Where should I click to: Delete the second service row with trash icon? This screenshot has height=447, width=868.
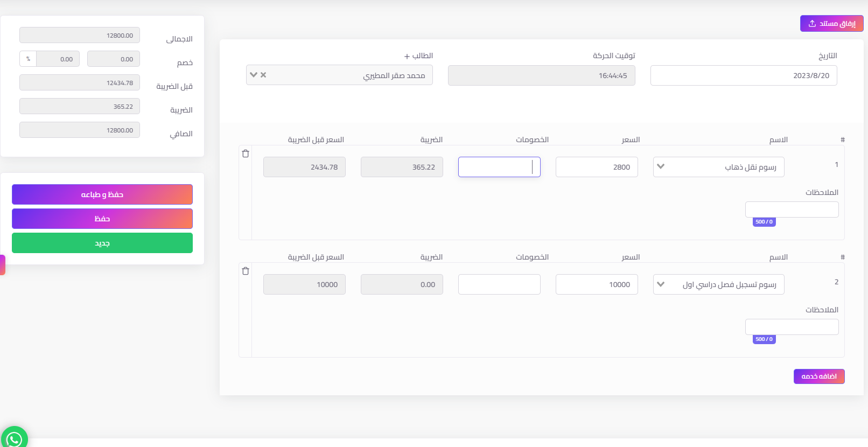point(246,271)
